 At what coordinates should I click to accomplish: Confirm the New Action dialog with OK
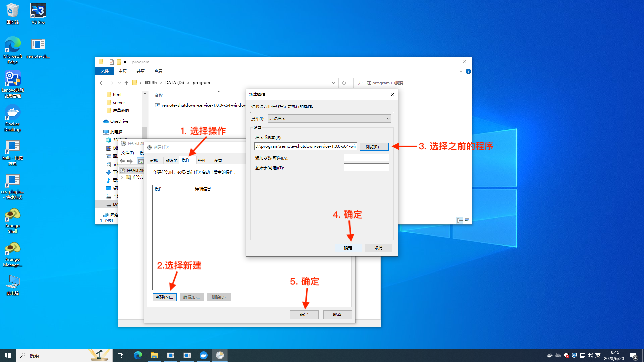click(348, 248)
